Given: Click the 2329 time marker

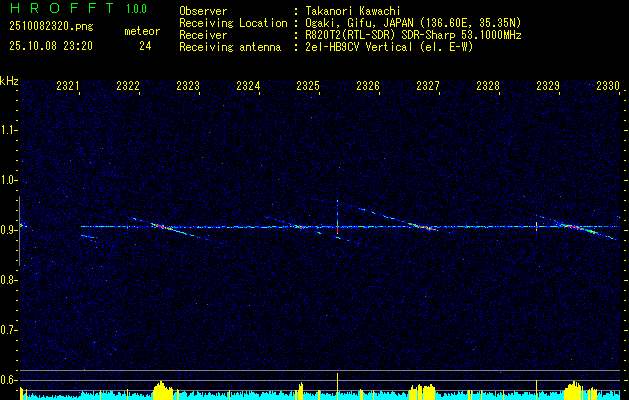Looking at the screenshot, I should click(548, 85).
